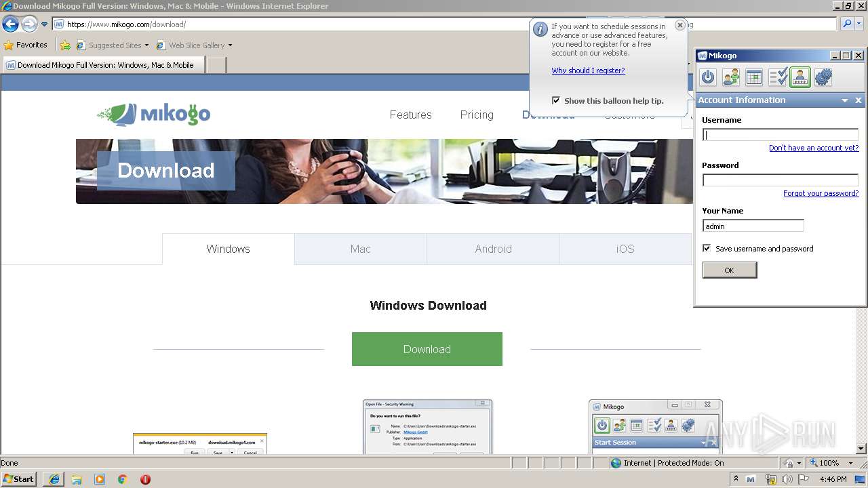
Task: Close the balloon help tip
Action: (x=679, y=25)
